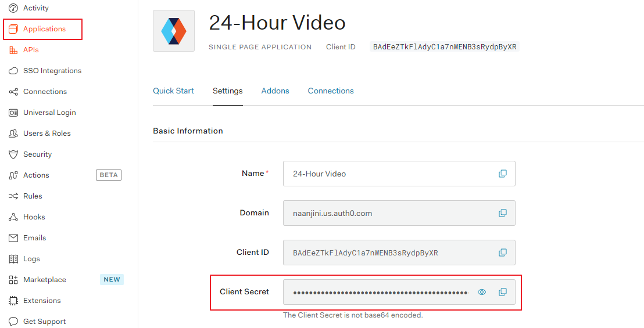Open Security menu item
Viewport: 644px width, 328px height.
37,154
